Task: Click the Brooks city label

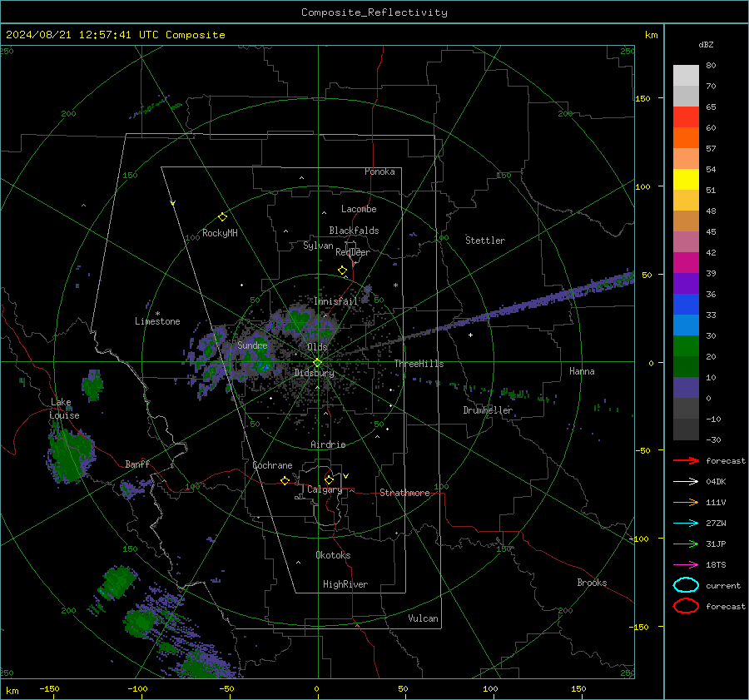Action: click(592, 583)
